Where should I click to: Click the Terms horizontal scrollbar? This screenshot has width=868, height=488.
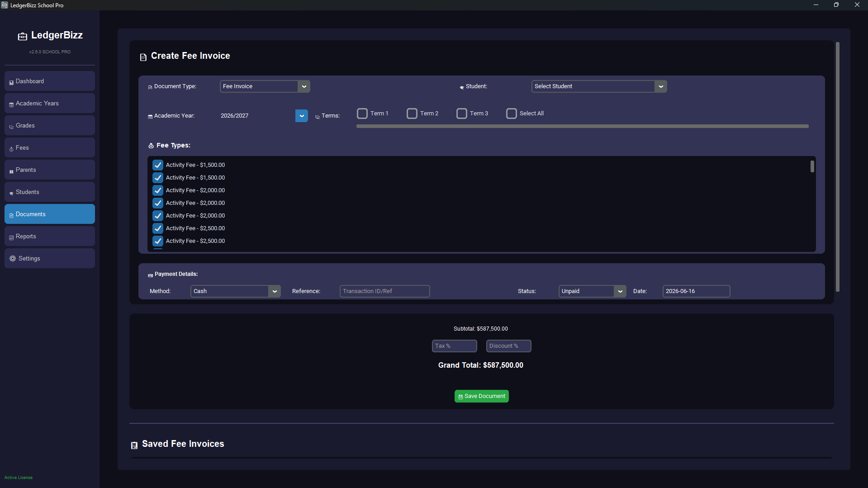[582, 126]
